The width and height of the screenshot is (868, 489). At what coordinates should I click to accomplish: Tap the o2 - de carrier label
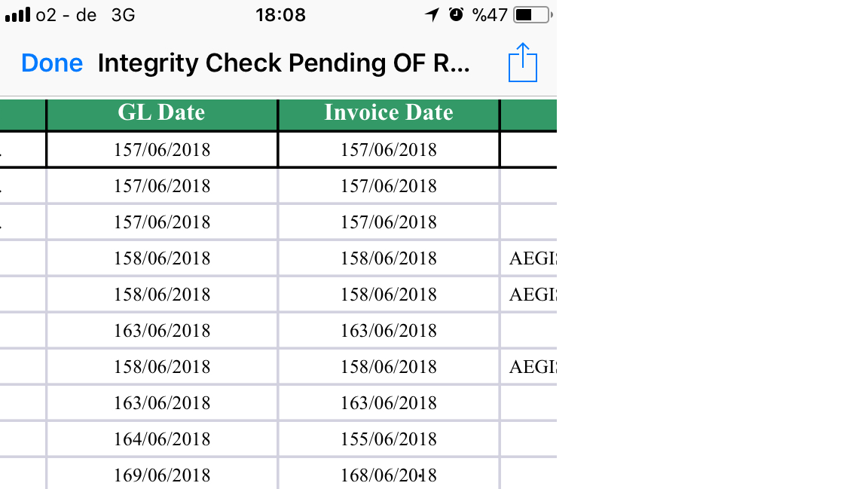pyautogui.click(x=66, y=14)
